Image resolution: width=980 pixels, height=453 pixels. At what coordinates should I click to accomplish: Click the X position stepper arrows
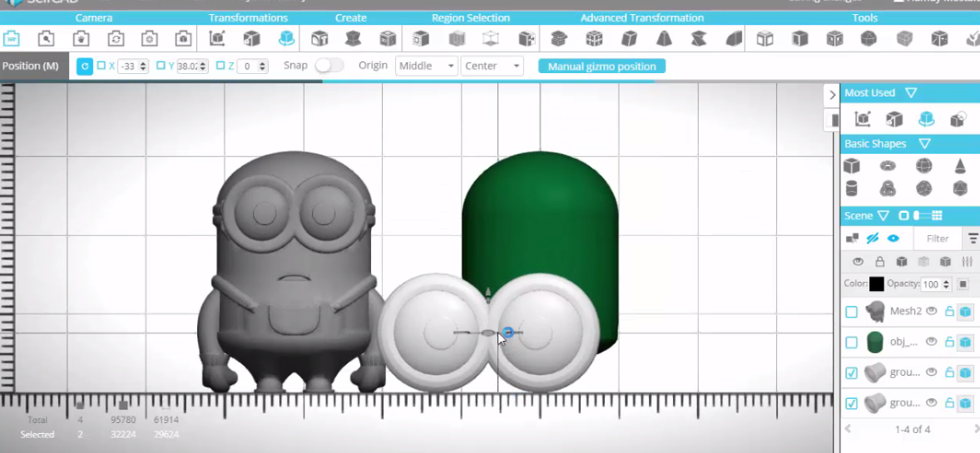click(x=144, y=66)
